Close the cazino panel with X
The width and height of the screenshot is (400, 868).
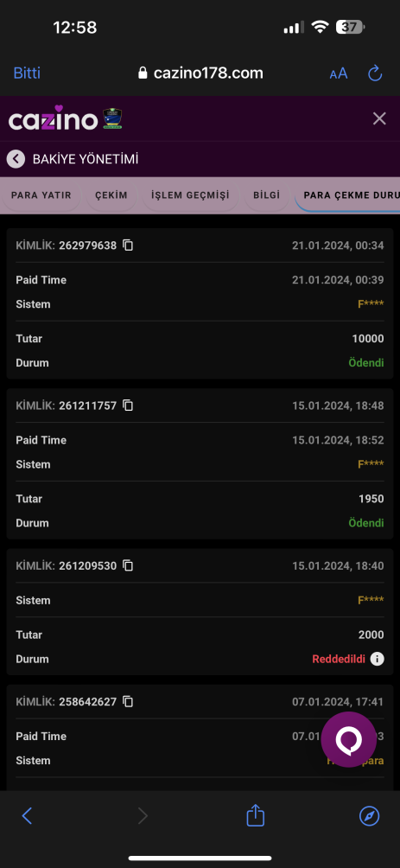point(379,118)
